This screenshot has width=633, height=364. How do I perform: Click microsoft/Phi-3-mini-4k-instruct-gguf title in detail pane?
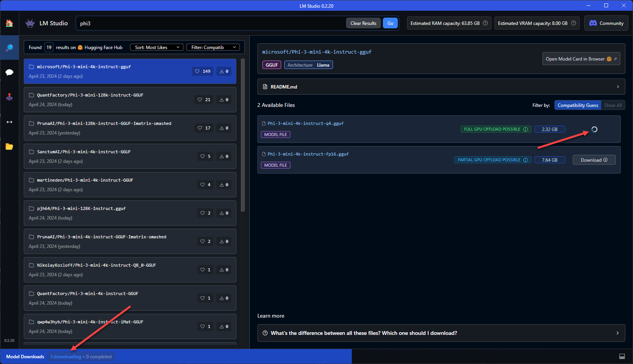point(317,52)
